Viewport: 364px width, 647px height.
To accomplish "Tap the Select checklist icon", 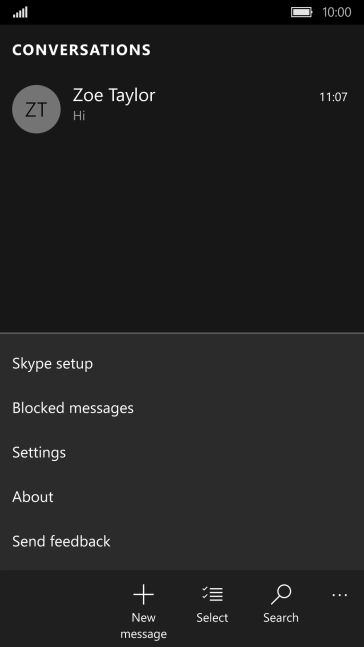I will click(213, 594).
